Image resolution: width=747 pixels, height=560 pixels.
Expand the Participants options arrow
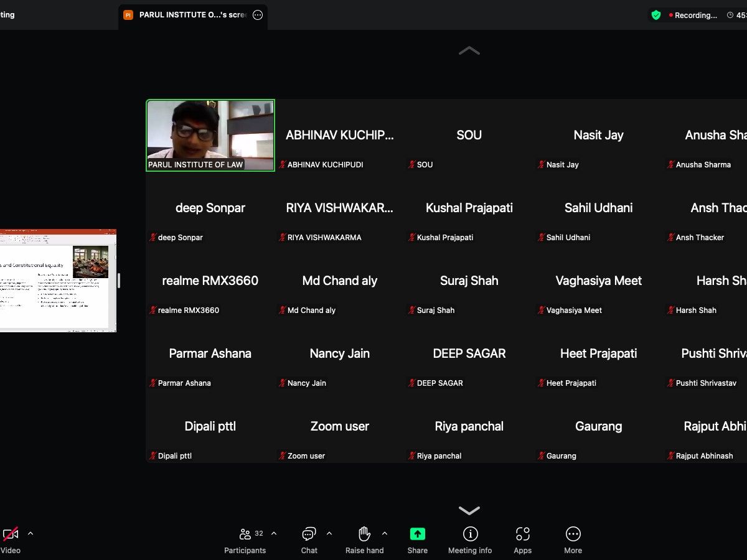[274, 533]
